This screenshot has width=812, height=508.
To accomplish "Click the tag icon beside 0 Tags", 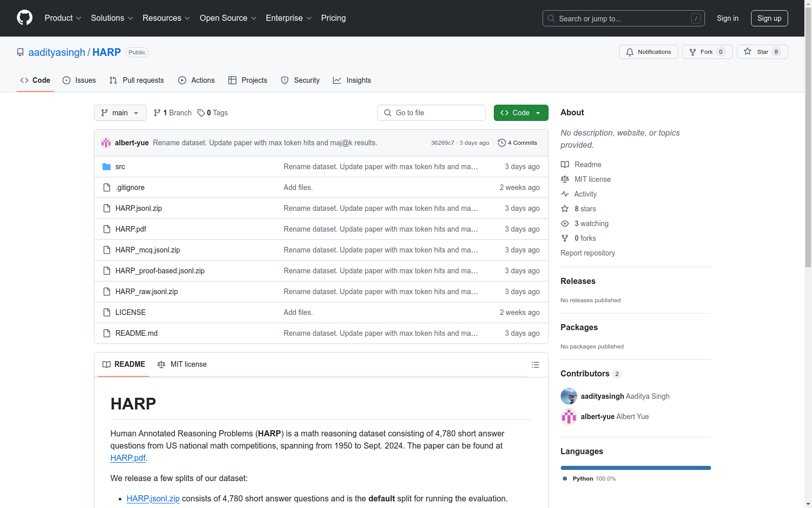I will (201, 113).
